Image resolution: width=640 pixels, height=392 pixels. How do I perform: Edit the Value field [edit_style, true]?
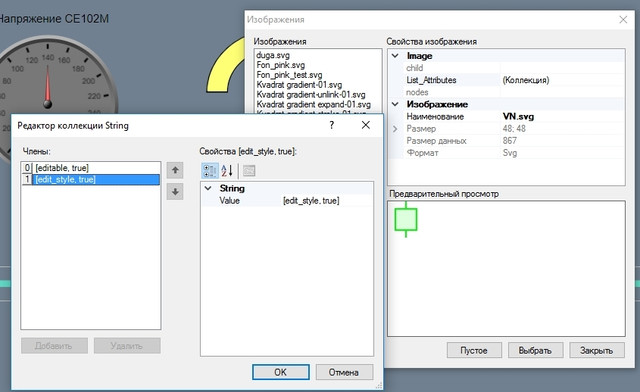[x=327, y=200]
